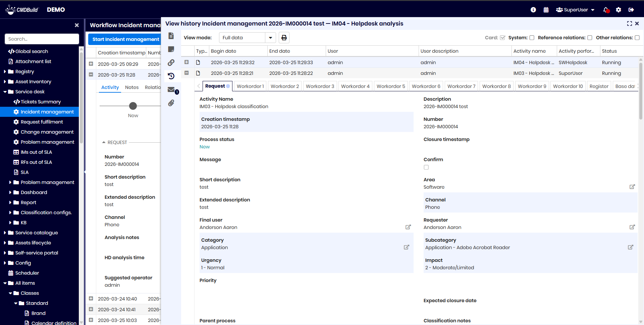Viewport: 644px width, 325px height.
Task: Click the print icon beside View mode
Action: (284, 38)
